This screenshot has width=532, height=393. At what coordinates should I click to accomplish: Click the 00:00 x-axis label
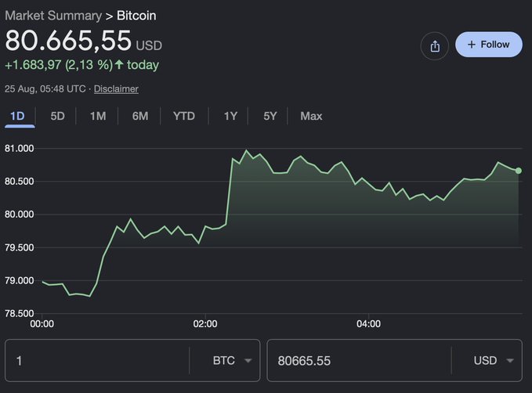(42, 324)
